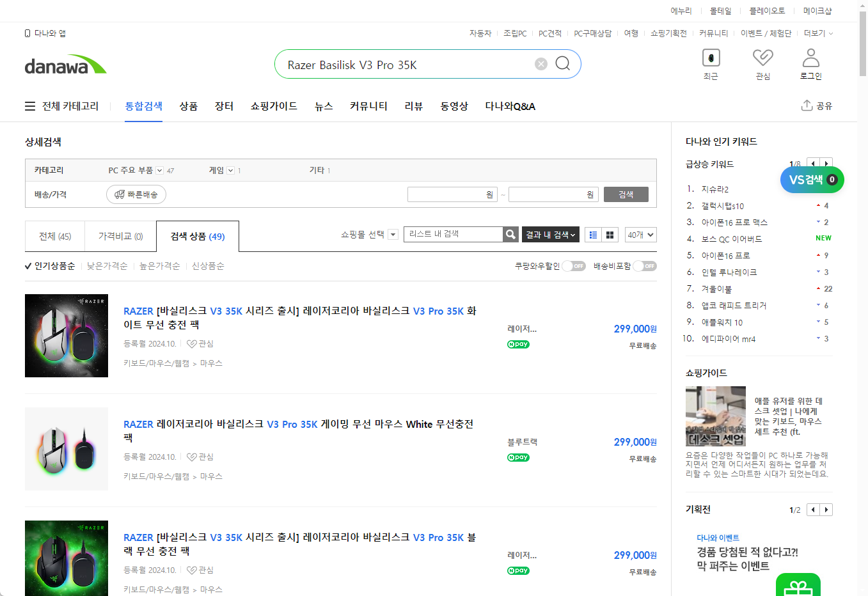Click the 다나와 앱 phone icon
The height and width of the screenshot is (596, 868).
(28, 33)
